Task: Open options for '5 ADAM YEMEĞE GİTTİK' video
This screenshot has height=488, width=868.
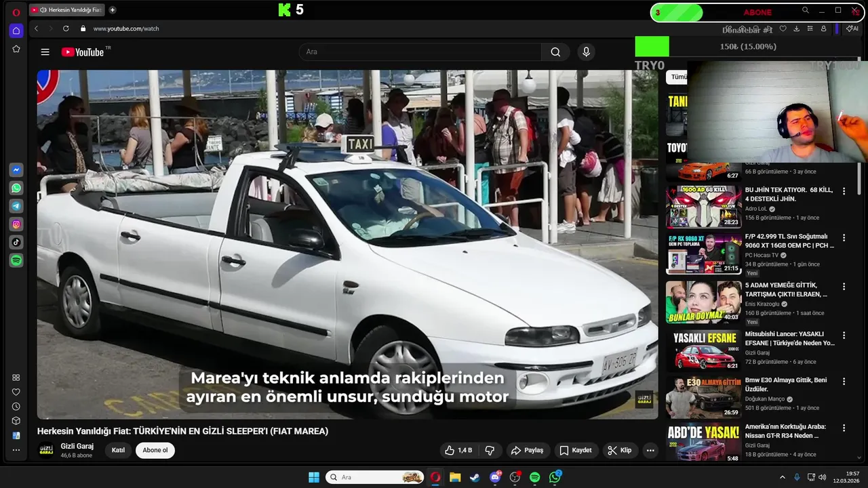Action: (844, 287)
